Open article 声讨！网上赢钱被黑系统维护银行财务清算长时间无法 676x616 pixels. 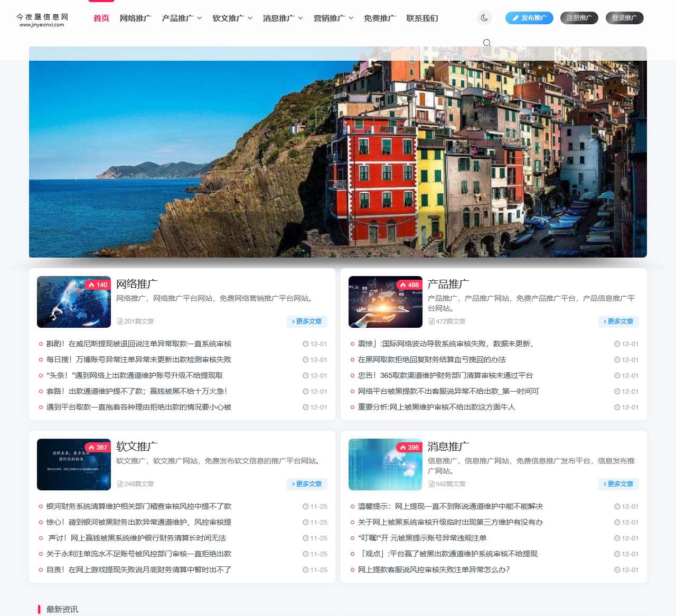click(x=137, y=538)
